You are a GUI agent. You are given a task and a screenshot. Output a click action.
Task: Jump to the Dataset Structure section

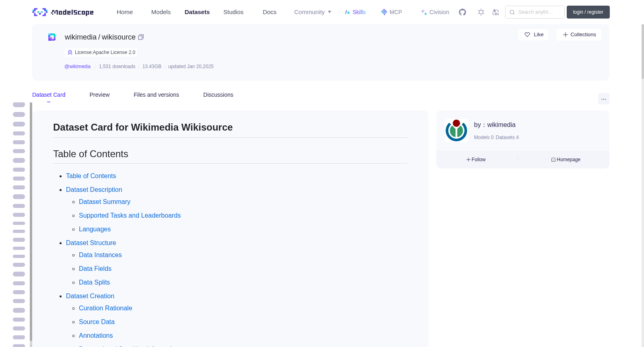point(91,243)
